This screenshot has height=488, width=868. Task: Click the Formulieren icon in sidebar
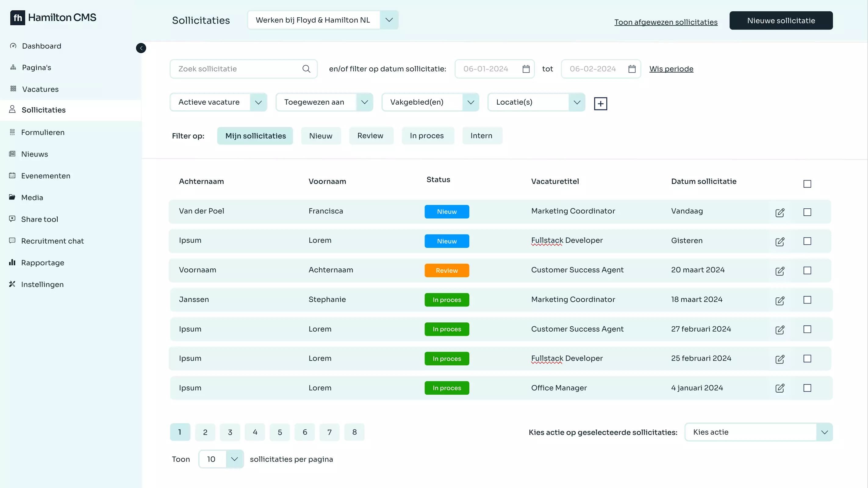point(12,132)
